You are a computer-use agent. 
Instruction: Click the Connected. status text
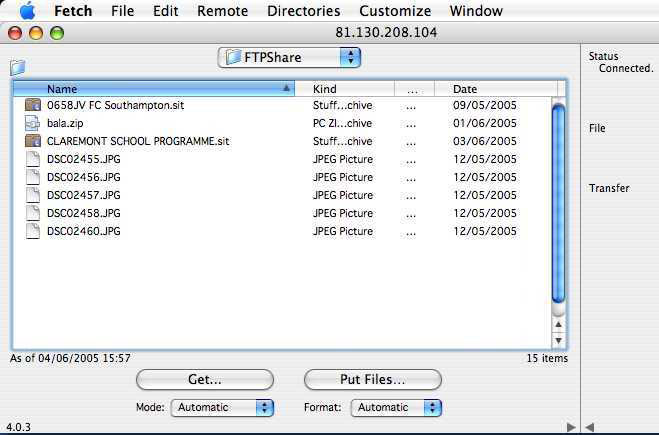(x=626, y=68)
